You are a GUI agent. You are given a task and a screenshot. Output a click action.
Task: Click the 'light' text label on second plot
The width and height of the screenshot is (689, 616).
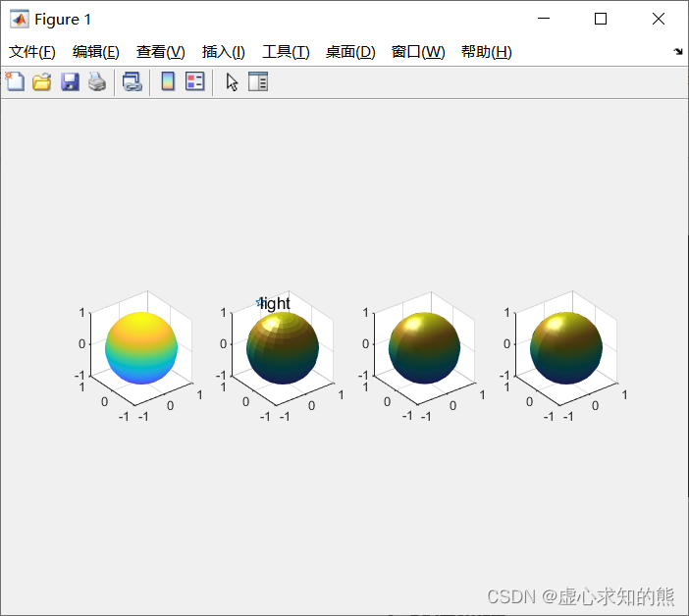click(276, 303)
